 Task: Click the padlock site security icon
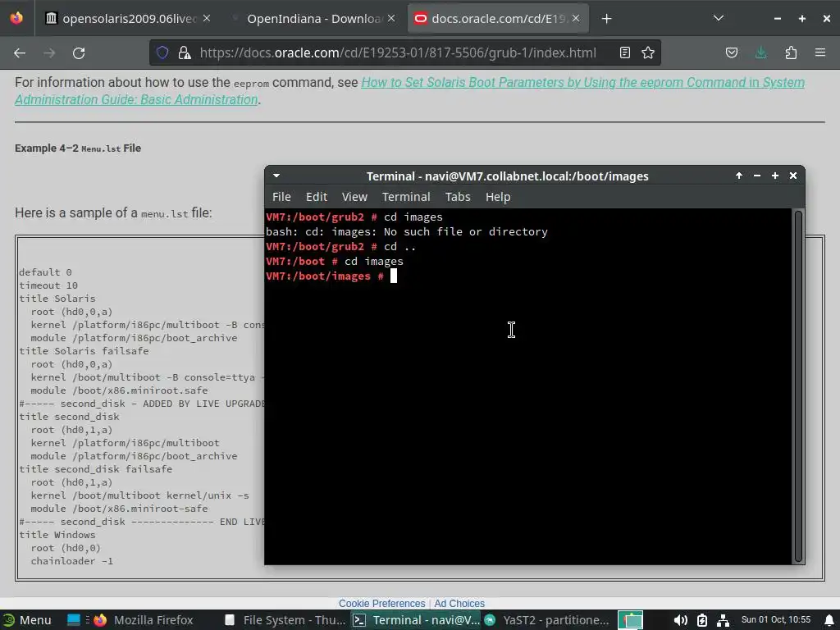[x=185, y=52]
